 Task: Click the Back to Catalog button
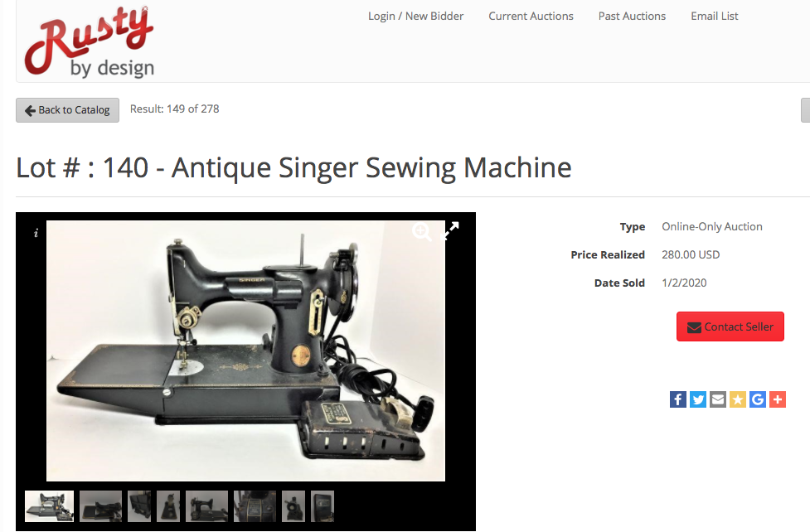(68, 110)
